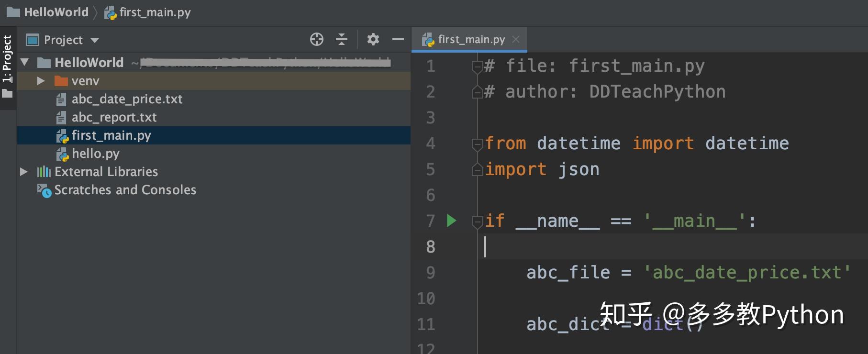Toggle the 1: Project tool window tab
The height and width of the screenshot is (354, 868).
click(x=8, y=67)
